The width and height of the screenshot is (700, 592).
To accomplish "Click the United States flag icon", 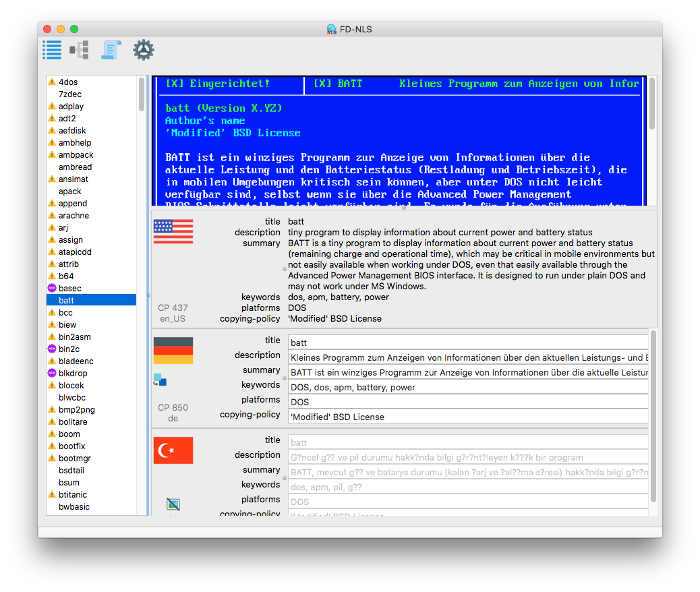I will pyautogui.click(x=173, y=231).
